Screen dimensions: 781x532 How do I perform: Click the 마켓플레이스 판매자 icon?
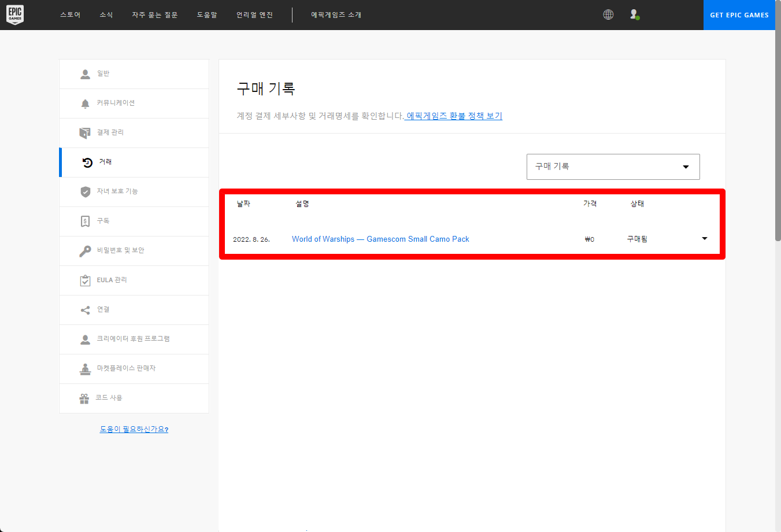pyautogui.click(x=85, y=369)
